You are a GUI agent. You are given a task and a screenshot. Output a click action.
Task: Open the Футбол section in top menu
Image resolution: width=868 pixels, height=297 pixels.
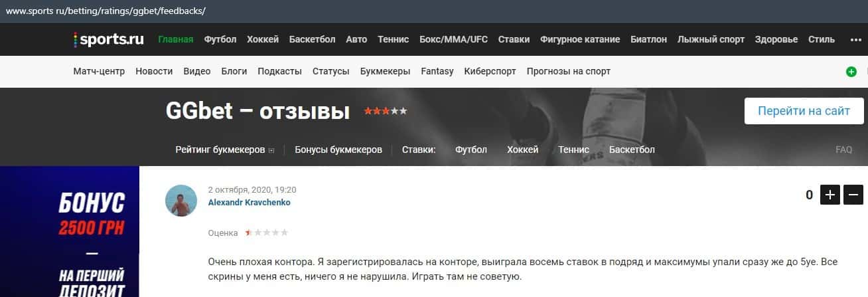click(x=220, y=39)
